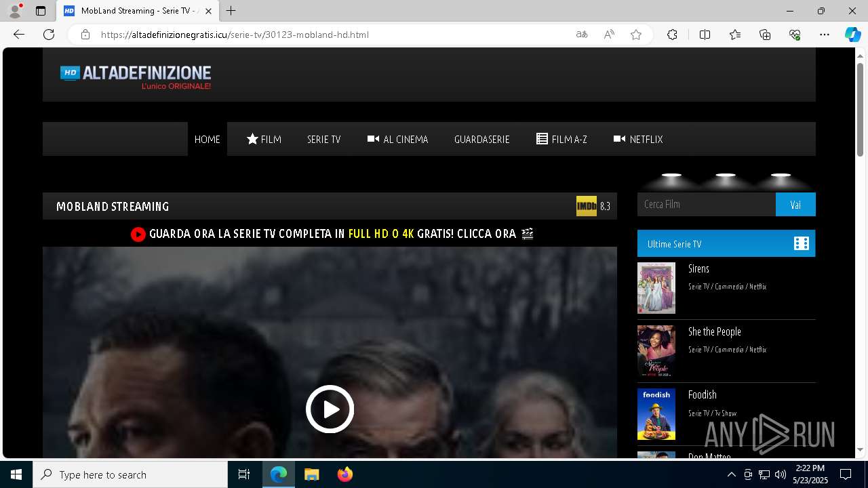Viewport: 868px width, 488px height.
Task: Go back to previous page
Action: click(x=19, y=35)
